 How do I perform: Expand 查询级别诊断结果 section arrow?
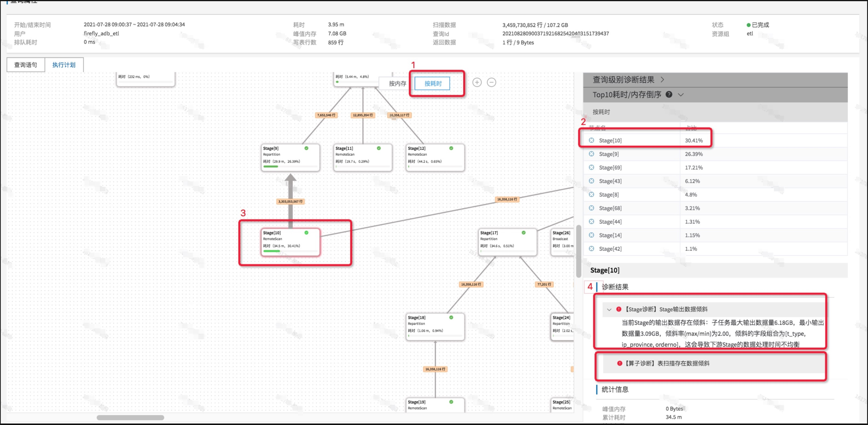click(662, 80)
